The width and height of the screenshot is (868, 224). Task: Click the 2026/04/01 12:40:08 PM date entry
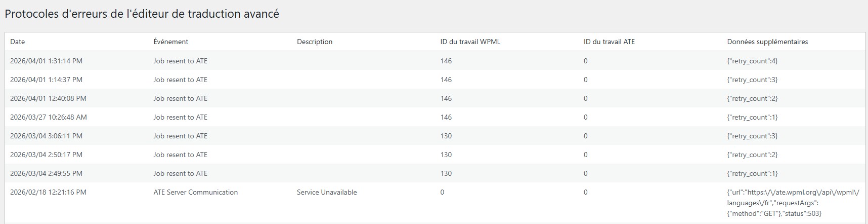pyautogui.click(x=48, y=98)
